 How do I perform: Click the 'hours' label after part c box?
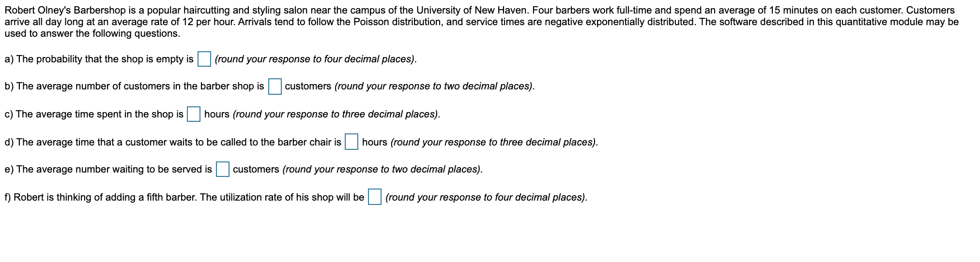click(x=216, y=114)
